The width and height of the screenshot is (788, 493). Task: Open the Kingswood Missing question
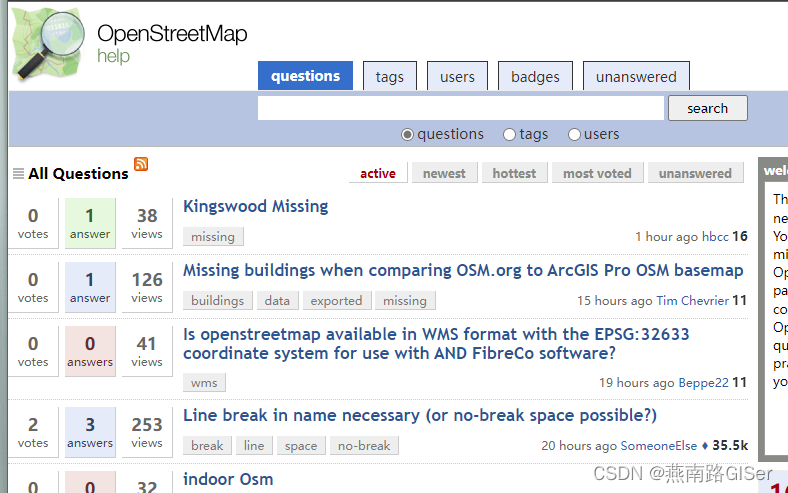pos(255,206)
